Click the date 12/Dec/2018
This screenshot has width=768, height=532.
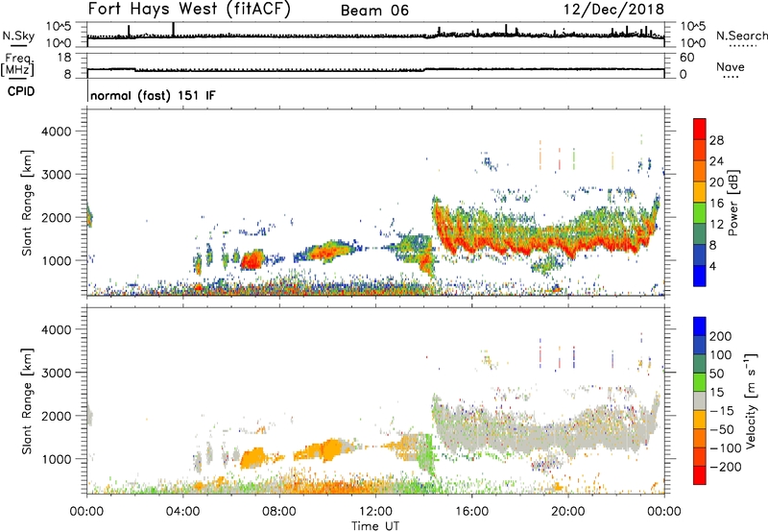613,10
